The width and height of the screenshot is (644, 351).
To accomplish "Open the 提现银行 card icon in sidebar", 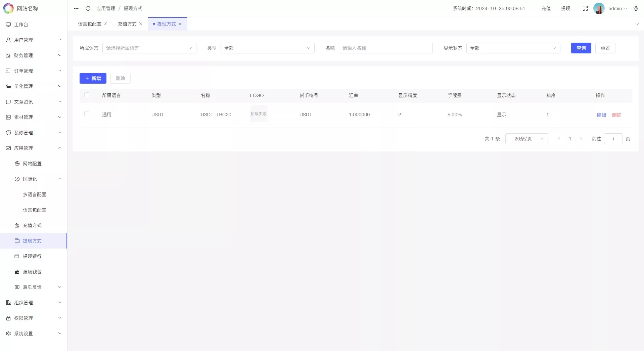I will click(17, 256).
